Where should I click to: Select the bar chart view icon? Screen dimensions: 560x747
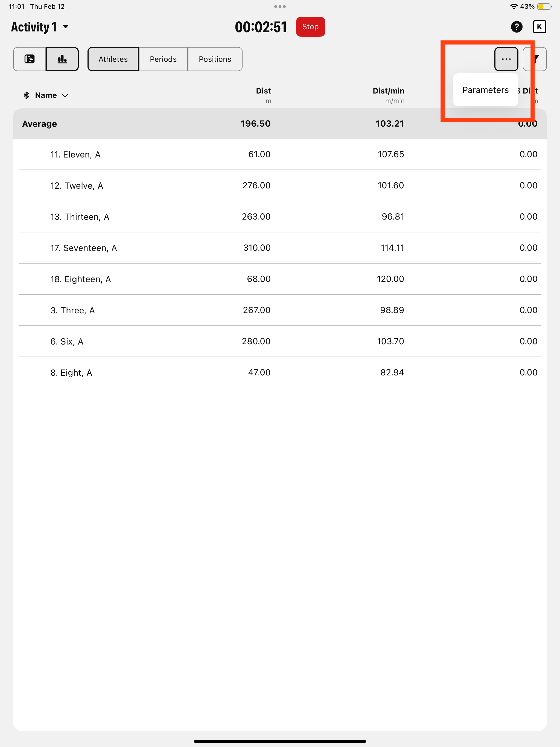(62, 59)
